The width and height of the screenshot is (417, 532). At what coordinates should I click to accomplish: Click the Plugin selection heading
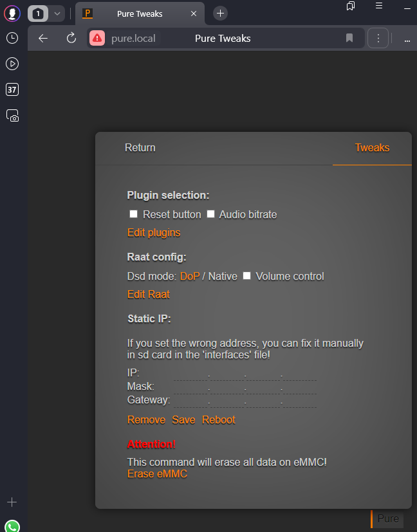(x=169, y=196)
